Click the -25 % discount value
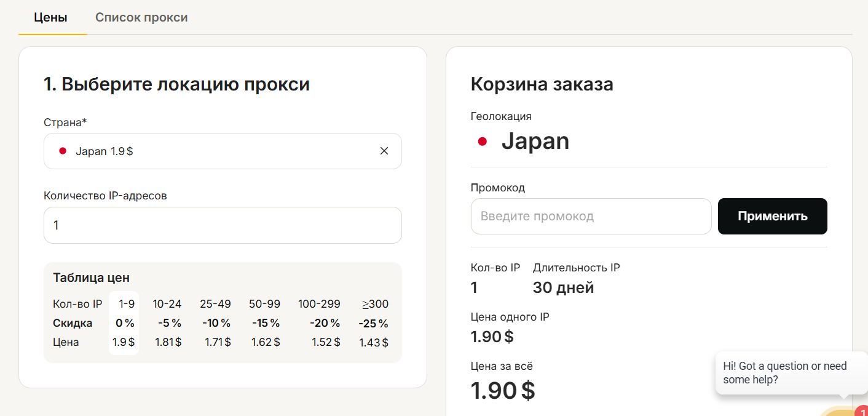Viewport: 868px width, 416px height. click(374, 323)
